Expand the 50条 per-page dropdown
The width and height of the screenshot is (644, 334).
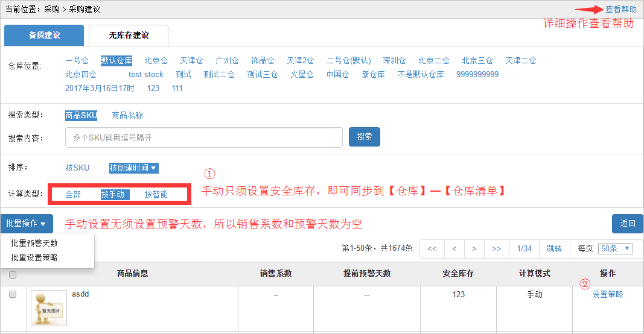616,248
